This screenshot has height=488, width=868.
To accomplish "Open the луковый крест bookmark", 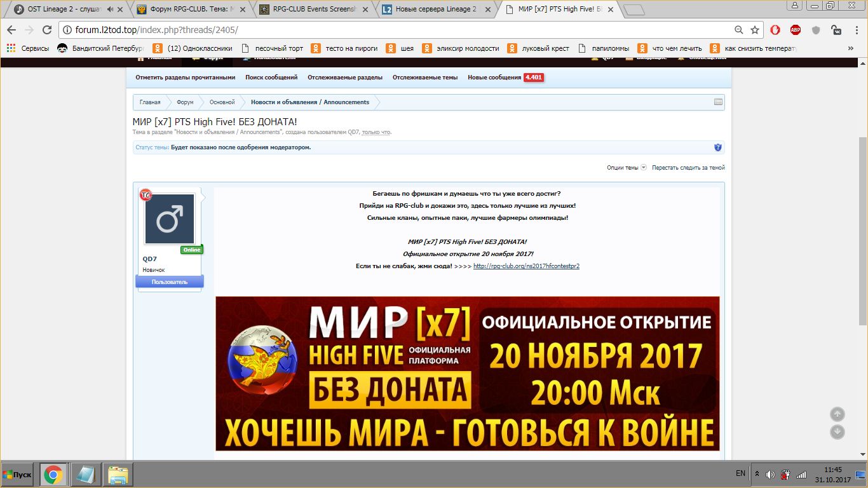I will [x=538, y=48].
